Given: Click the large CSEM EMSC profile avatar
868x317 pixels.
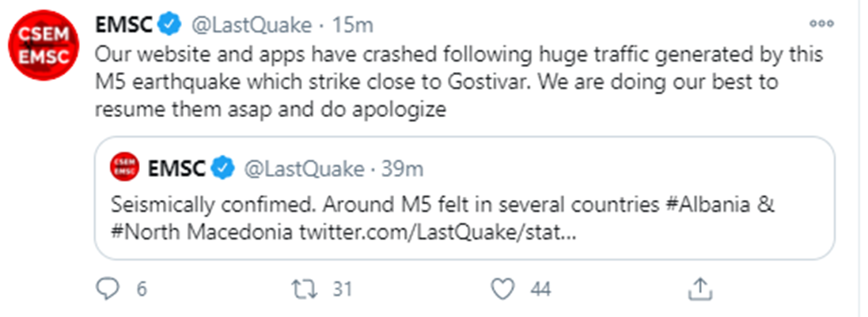Looking at the screenshot, I should pyautogui.click(x=44, y=45).
